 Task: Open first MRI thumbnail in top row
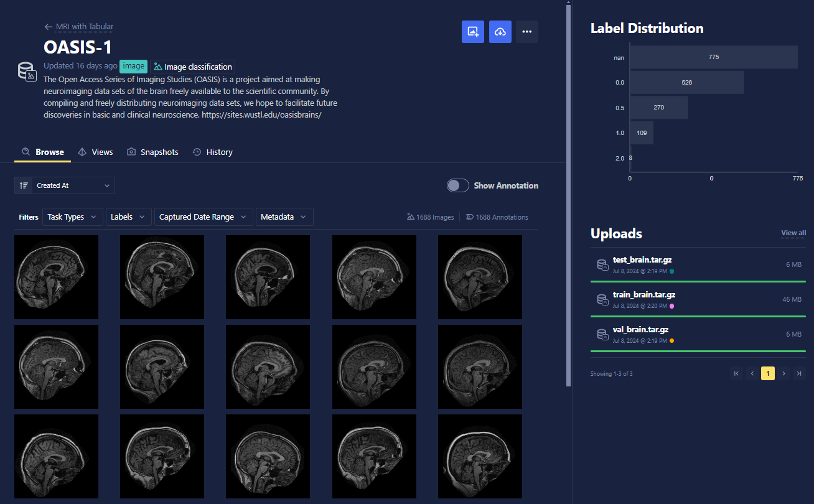pyautogui.click(x=56, y=277)
